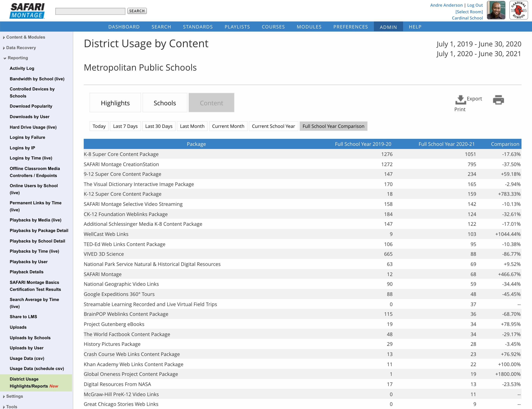Sort by Full School Year 2019-20 column

(363, 144)
